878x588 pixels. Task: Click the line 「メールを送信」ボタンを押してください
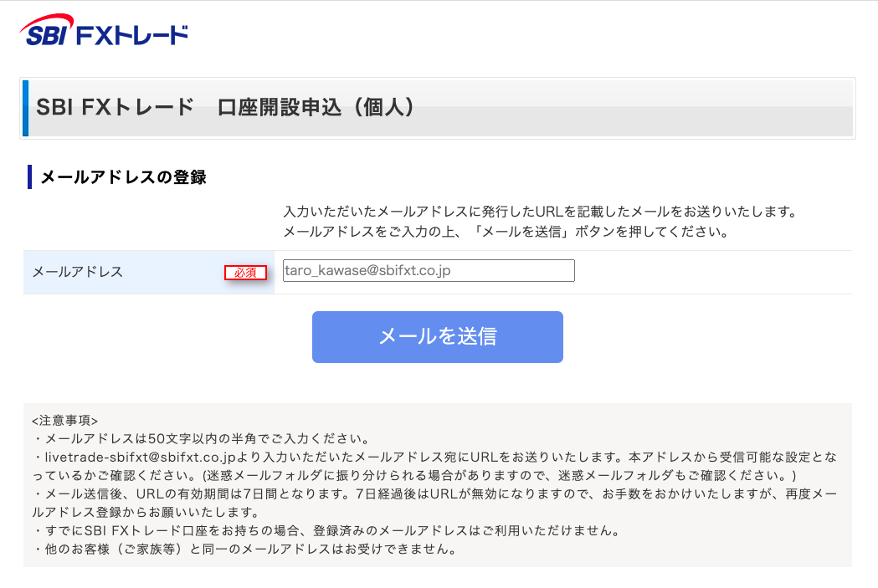coord(506,232)
